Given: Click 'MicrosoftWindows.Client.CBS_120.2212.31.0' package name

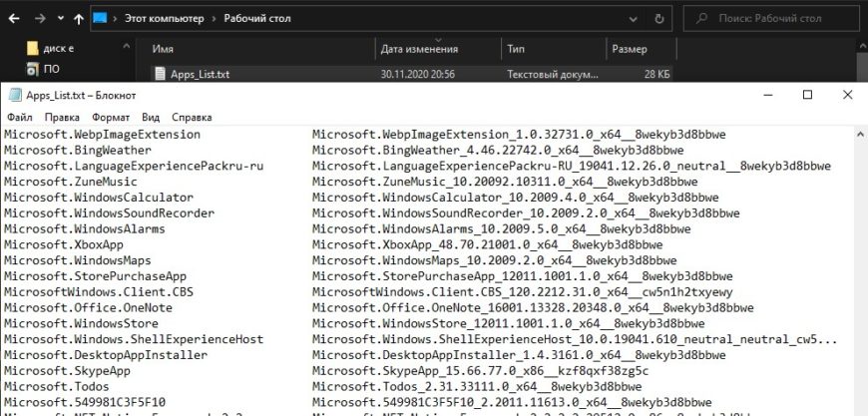Looking at the screenshot, I should pos(523,291).
